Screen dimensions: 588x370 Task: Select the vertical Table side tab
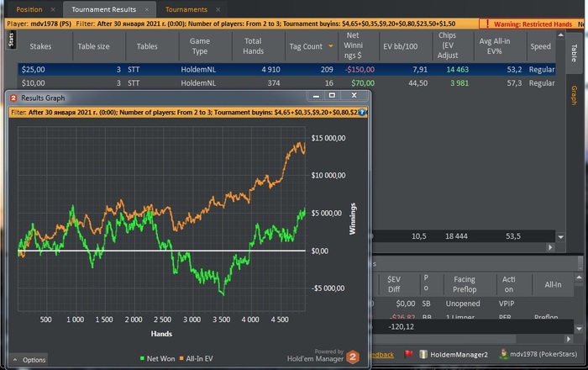coord(574,52)
